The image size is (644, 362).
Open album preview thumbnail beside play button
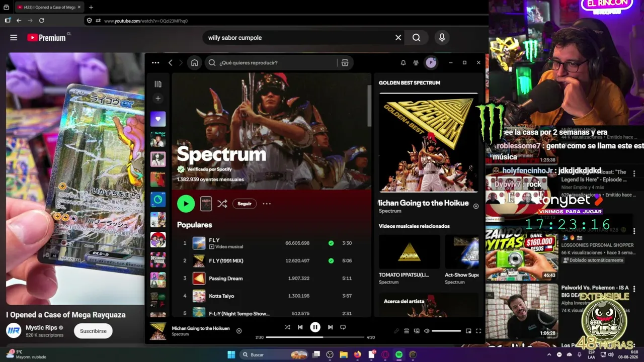click(x=206, y=204)
